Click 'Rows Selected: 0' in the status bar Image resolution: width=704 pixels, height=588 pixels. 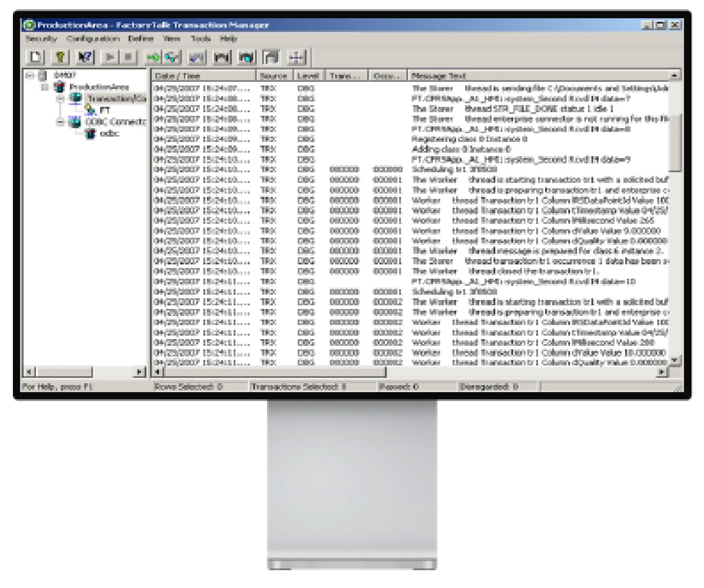(188, 387)
